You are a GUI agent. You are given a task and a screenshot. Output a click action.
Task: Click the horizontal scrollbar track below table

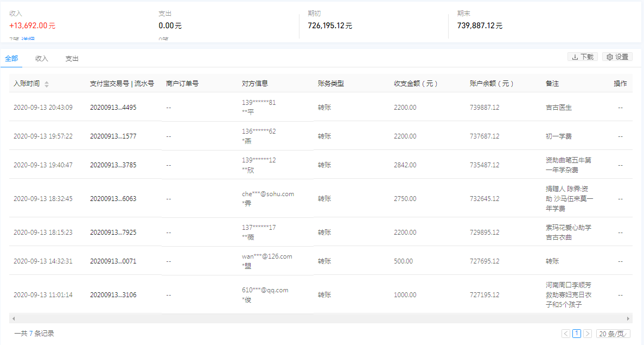point(320,318)
